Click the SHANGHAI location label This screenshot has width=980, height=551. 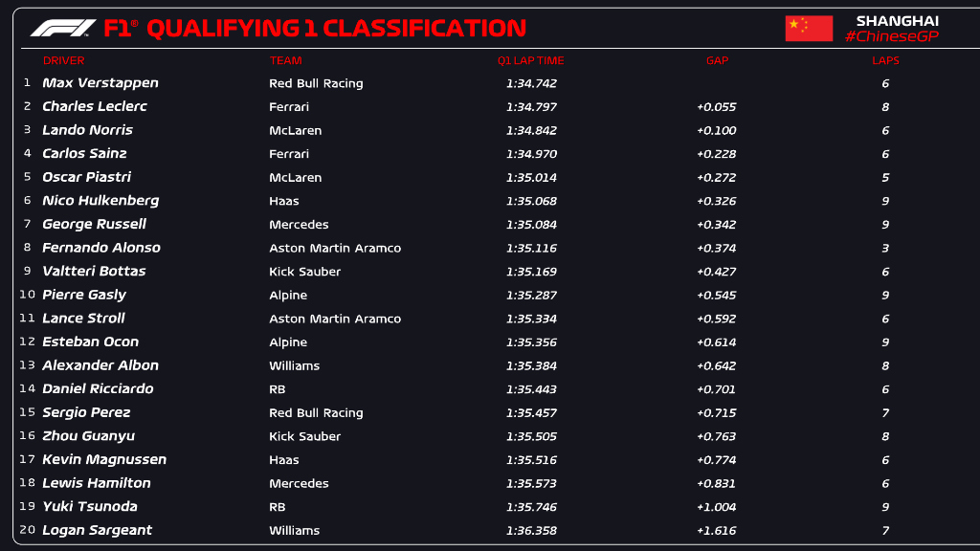pyautogui.click(x=897, y=20)
